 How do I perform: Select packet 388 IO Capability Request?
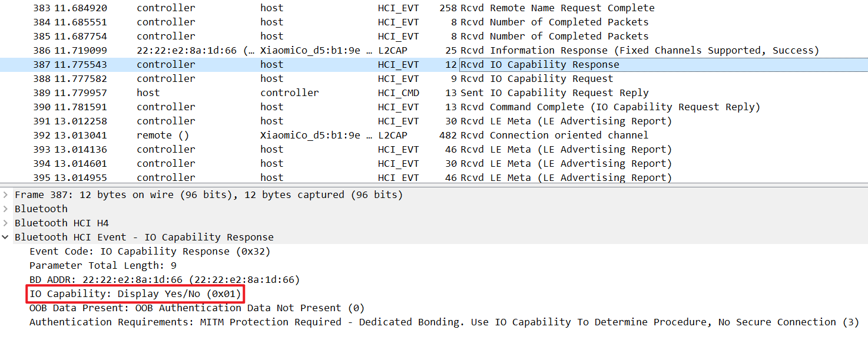pos(434,79)
